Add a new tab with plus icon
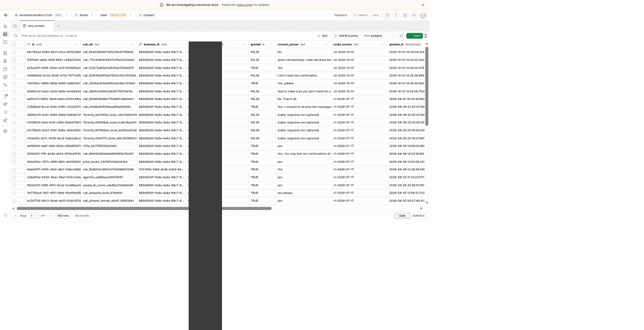The width and height of the screenshot is (644, 330). point(58,26)
